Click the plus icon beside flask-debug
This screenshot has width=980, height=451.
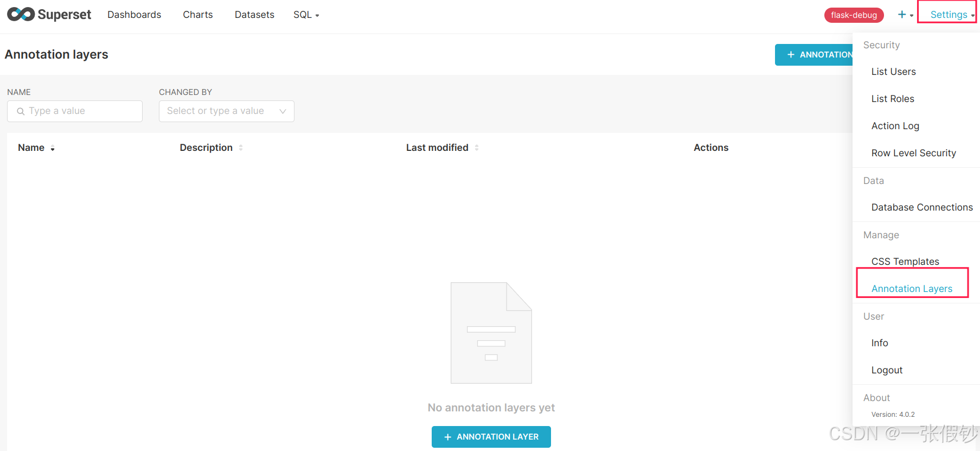tap(902, 15)
